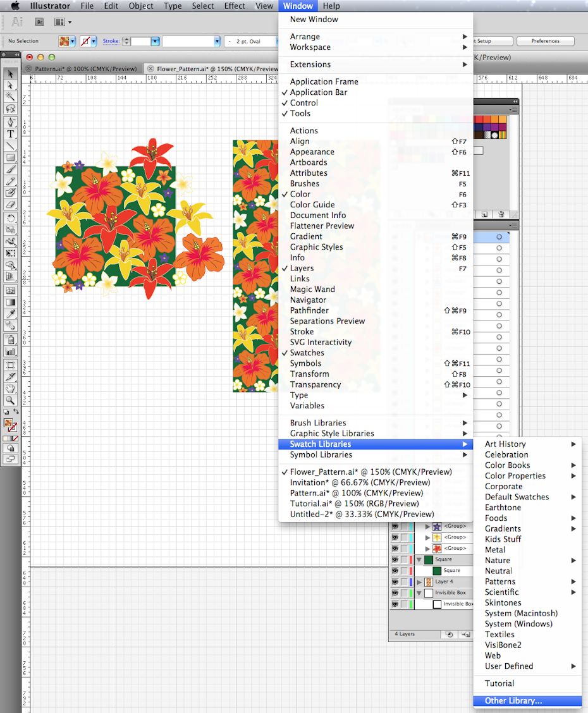Open the Object menu
Screen dimensions: 588x713
(x=141, y=6)
